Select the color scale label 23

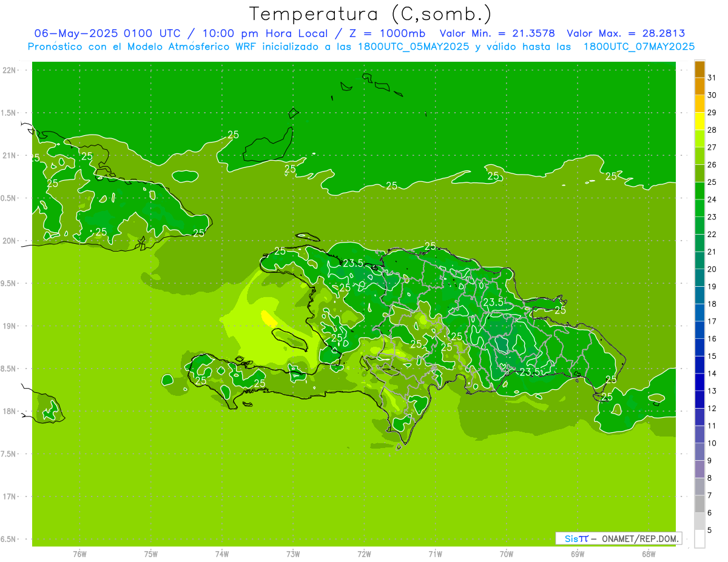(712, 217)
